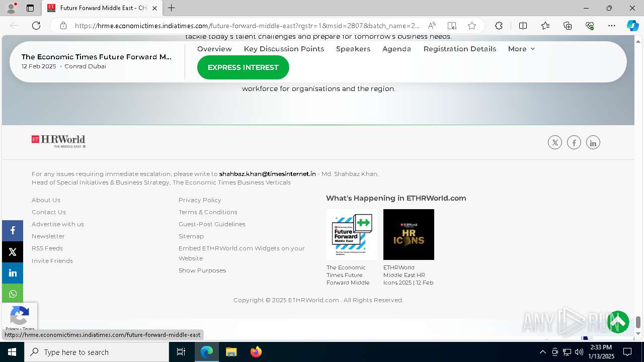Open Terms & Conditions link
644x362 pixels.
(x=208, y=212)
